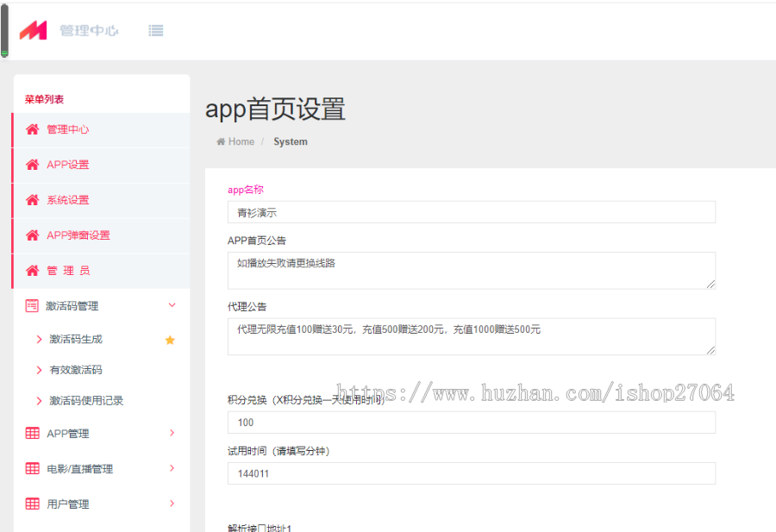Click arrow icon before 激活码使用记录
Screen dimensions: 776x532
click(39, 401)
